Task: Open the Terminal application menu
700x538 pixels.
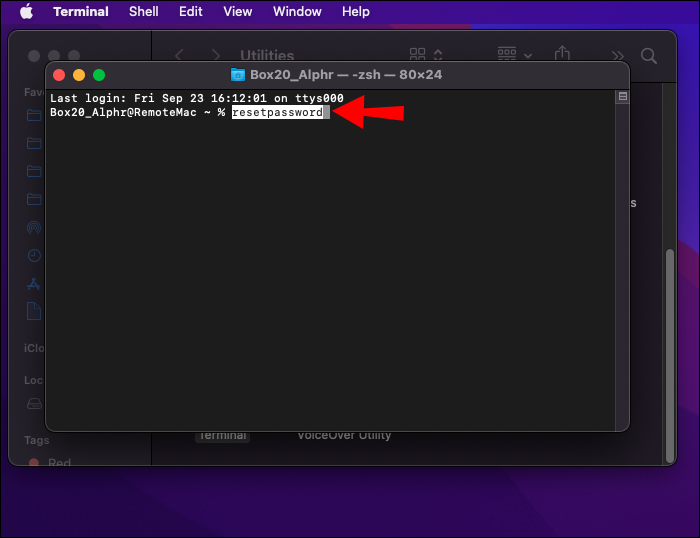Action: click(81, 12)
